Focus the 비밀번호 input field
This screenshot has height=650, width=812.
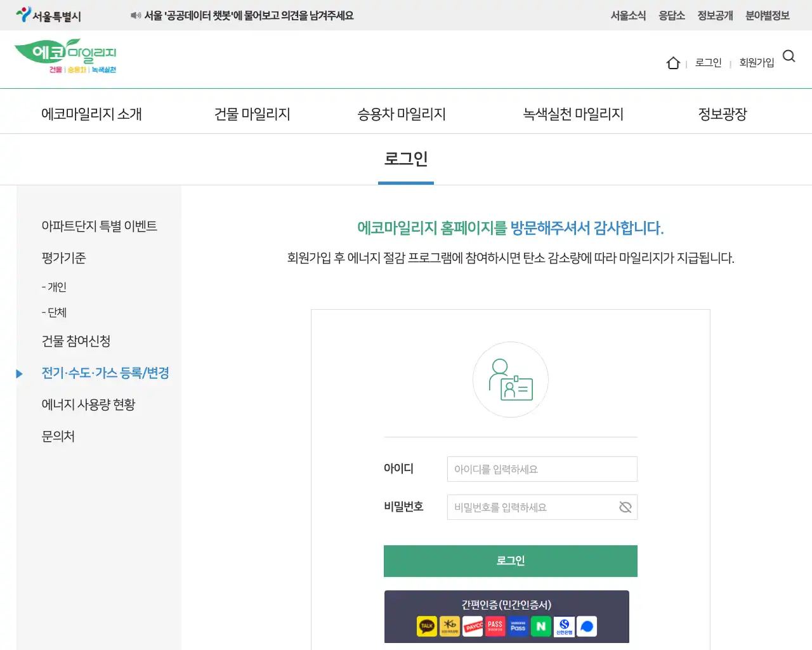(542, 507)
